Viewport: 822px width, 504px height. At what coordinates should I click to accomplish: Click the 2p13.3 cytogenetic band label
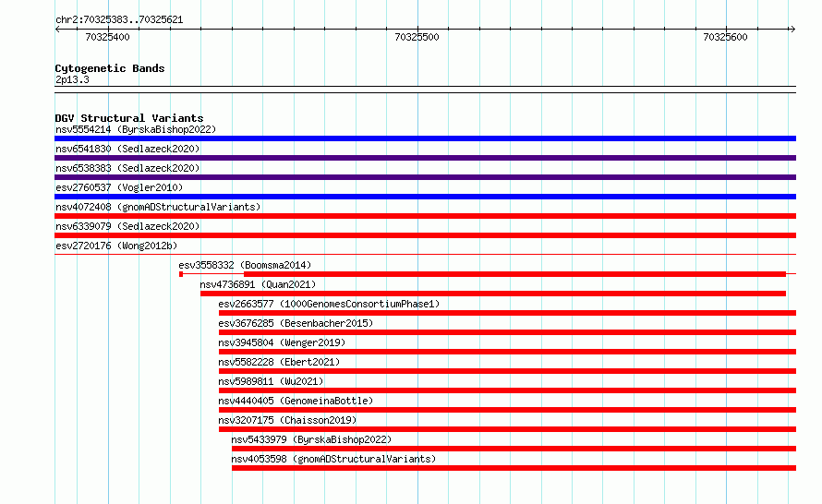(72, 79)
